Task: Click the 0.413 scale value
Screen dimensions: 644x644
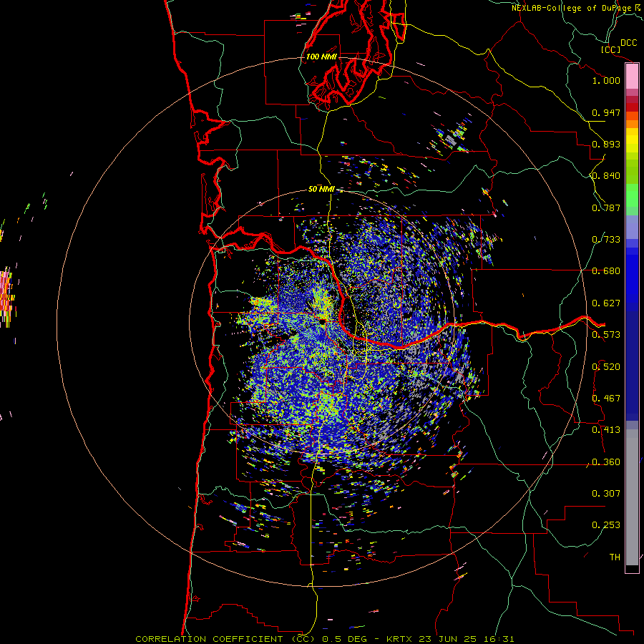Action: point(606,430)
